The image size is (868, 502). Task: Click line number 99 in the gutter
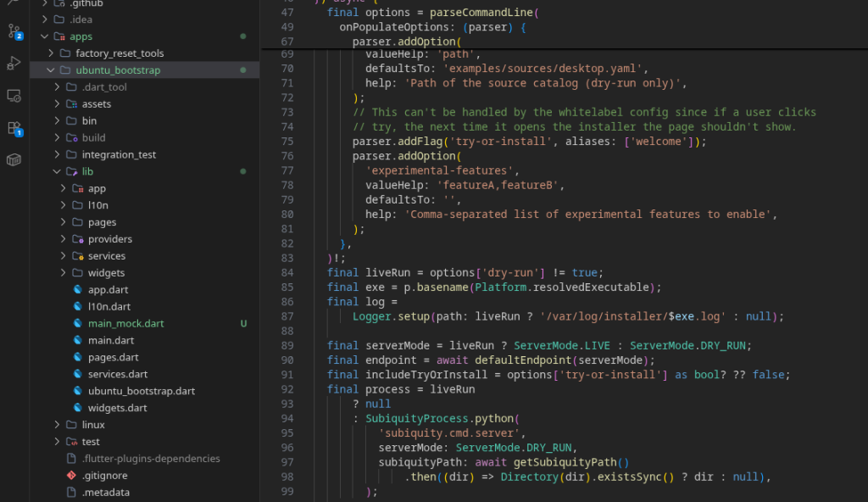[287, 492]
